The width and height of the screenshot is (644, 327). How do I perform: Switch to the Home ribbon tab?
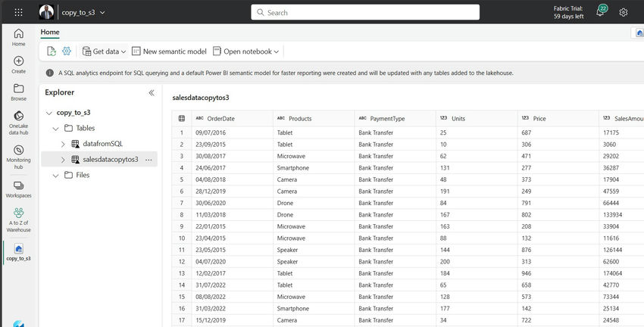coord(50,32)
